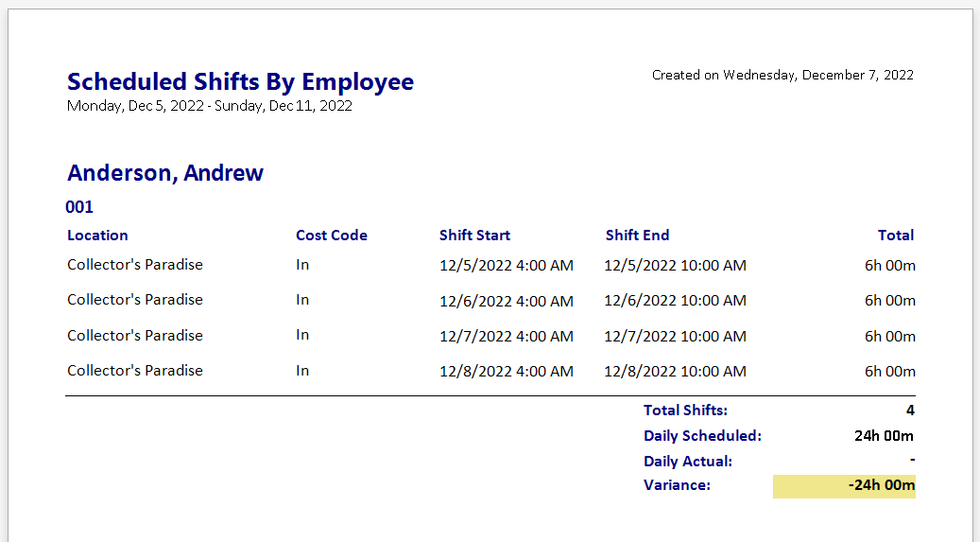The width and height of the screenshot is (980, 542).
Task: Click the 'Scheduled Shifts By Employee' report title
Action: 241,82
